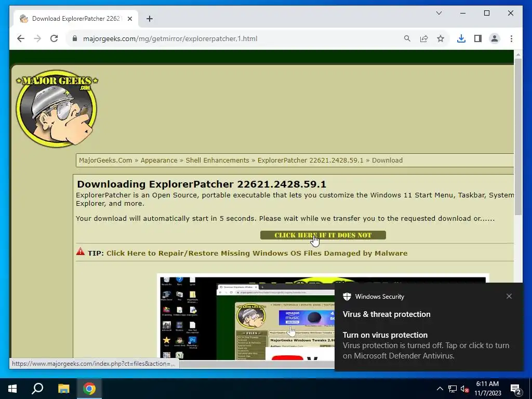532x399 pixels.
Task: Show hidden system tray icons
Action: coord(440,389)
